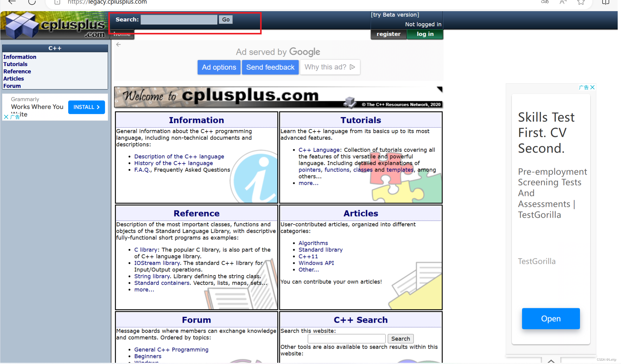
Task: Open the C++ Search section heading
Action: click(361, 320)
